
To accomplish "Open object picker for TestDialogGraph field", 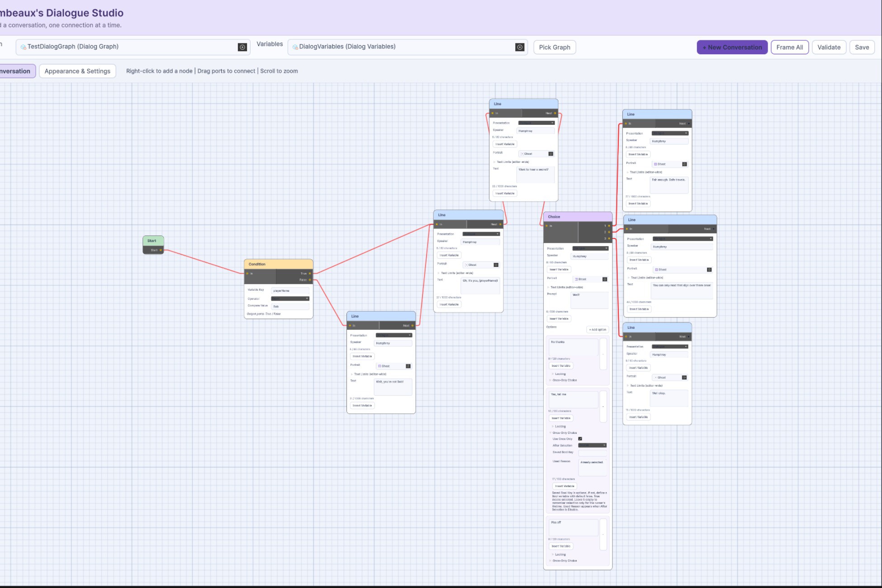I will (x=242, y=47).
